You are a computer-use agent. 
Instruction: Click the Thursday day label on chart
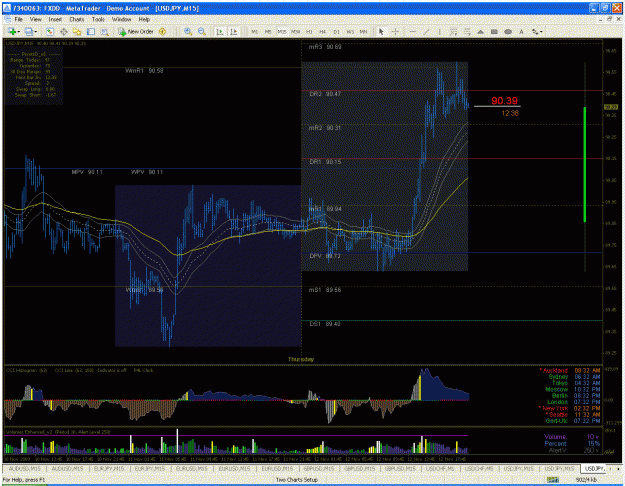point(301,359)
